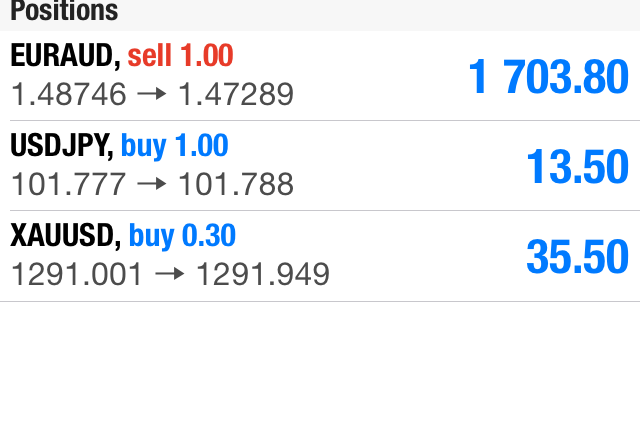This screenshot has width=640, height=430.
Task: Click the empty area below XAUUSD position
Action: (x=320, y=365)
